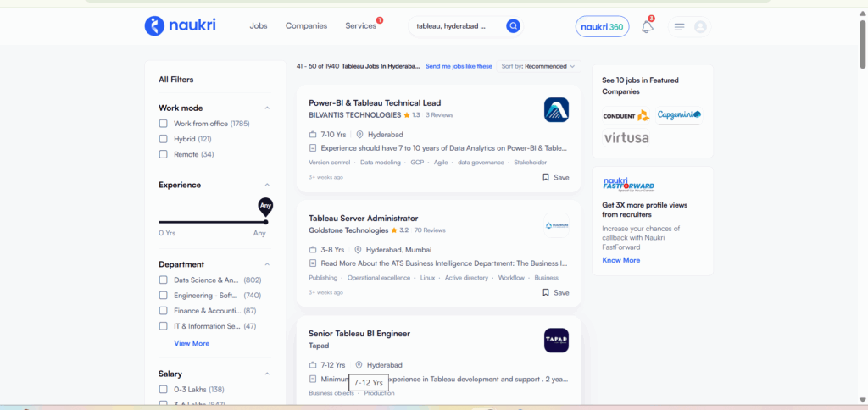Open the Jobs menu in navbar

click(x=259, y=26)
